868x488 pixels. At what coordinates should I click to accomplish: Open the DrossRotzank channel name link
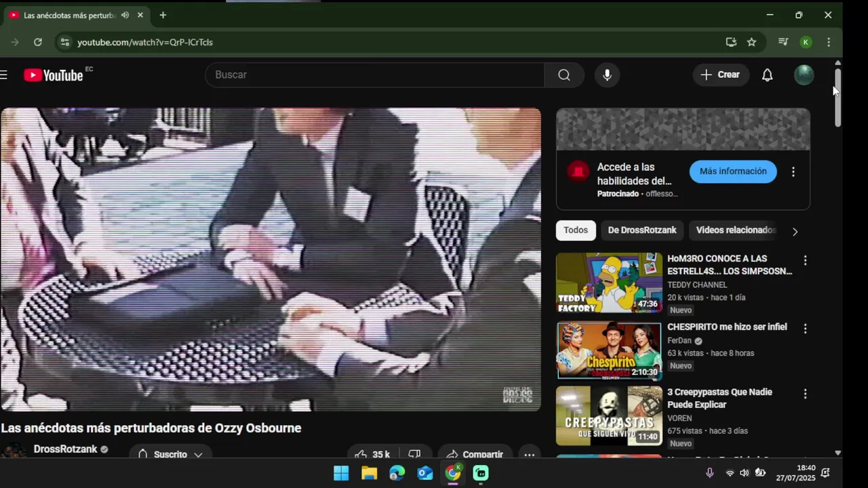tap(65, 449)
